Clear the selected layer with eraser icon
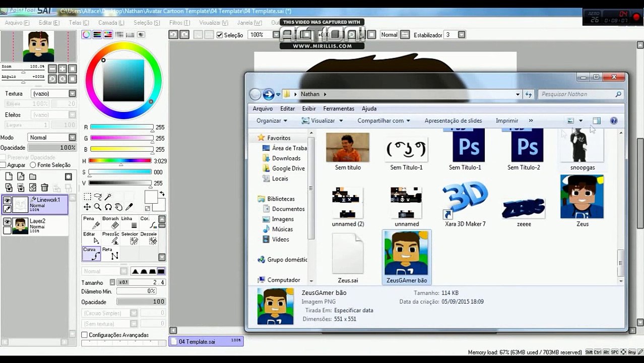Screen dimensions: 644x363 [32, 188]
